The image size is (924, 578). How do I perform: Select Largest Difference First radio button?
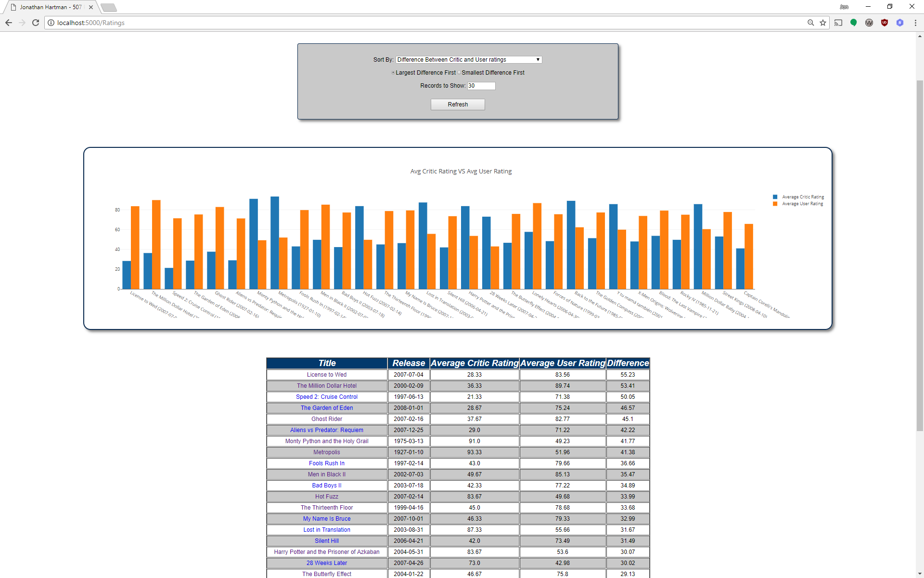pyautogui.click(x=393, y=73)
